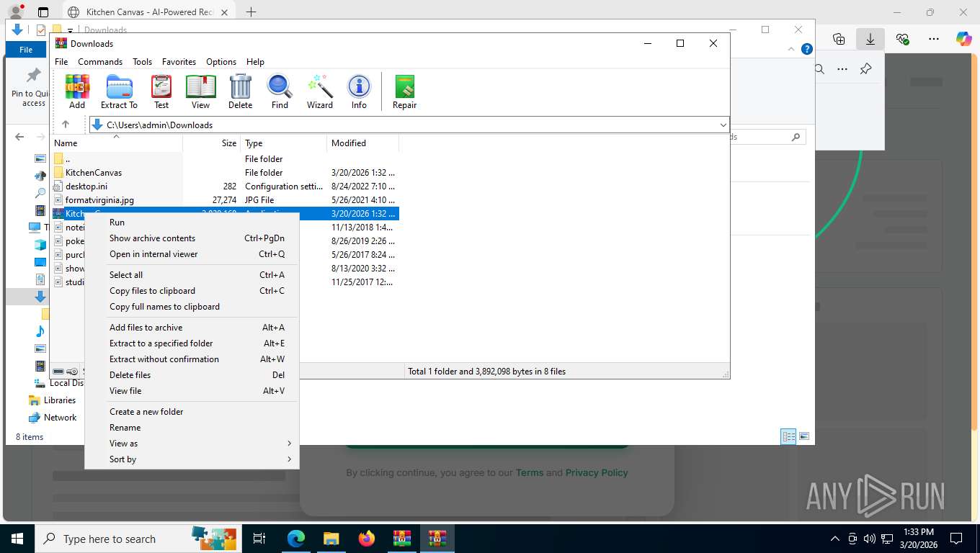Choose Select all in context menu
The height and width of the screenshot is (553, 980).
tap(192, 275)
